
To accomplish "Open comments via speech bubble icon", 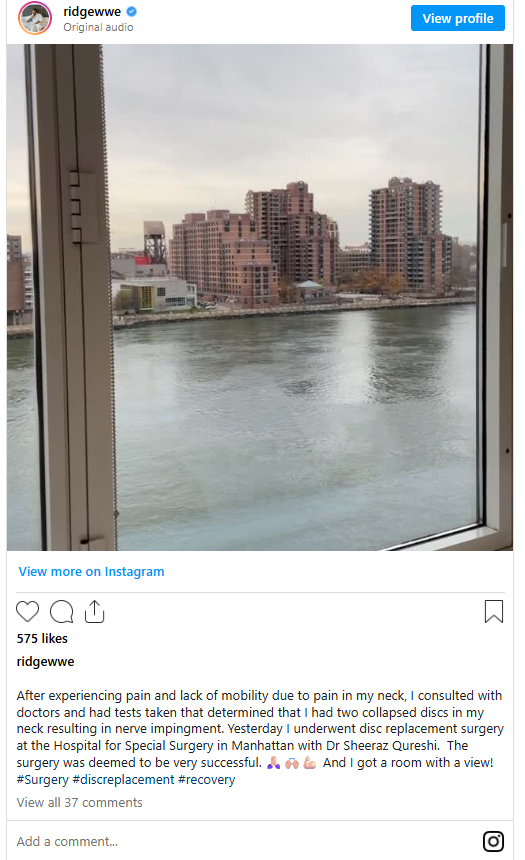I will (61, 612).
